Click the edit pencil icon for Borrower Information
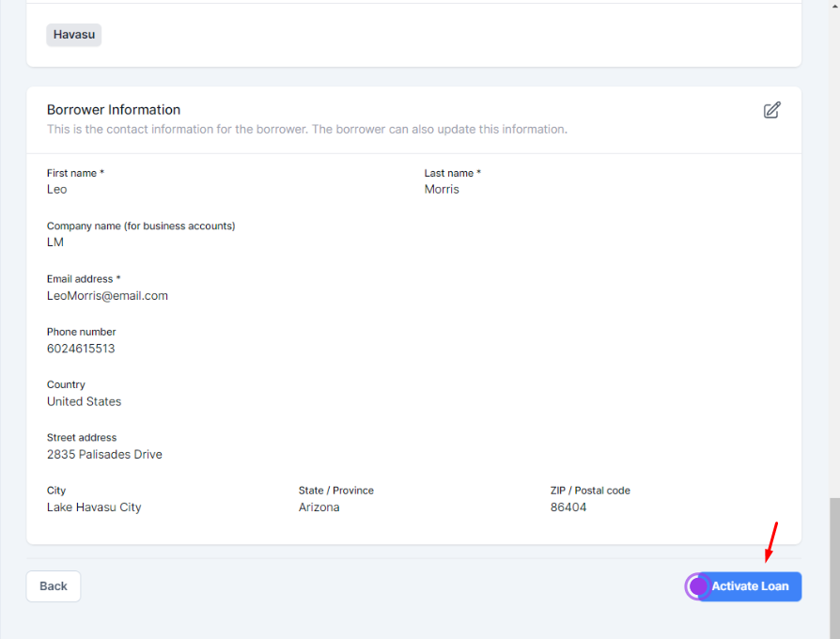840x639 pixels. pyautogui.click(x=771, y=110)
